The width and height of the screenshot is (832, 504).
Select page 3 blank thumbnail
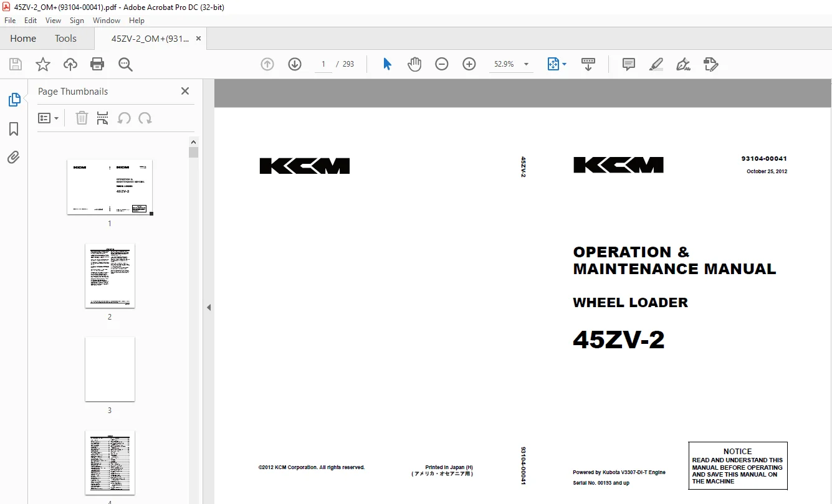pyautogui.click(x=110, y=369)
